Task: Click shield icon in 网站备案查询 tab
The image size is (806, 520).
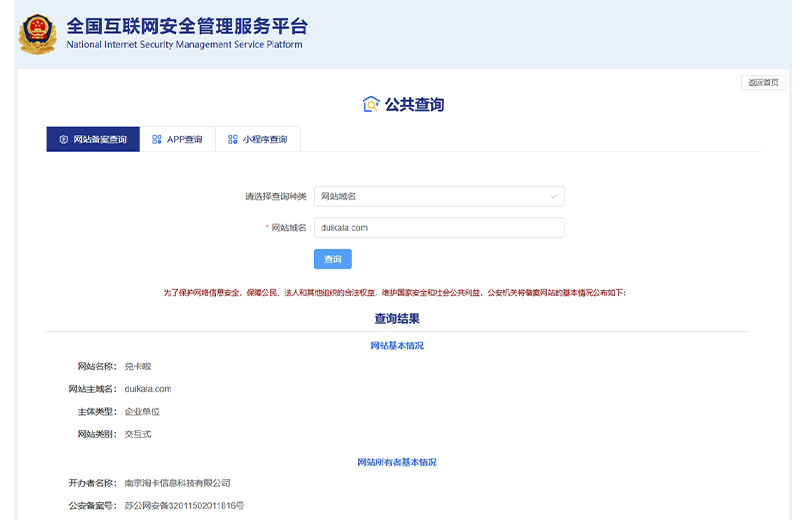Action: [64, 139]
